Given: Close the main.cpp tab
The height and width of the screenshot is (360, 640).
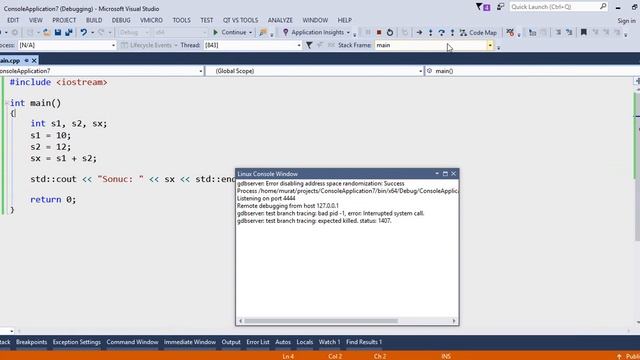Looking at the screenshot, I should point(34,60).
